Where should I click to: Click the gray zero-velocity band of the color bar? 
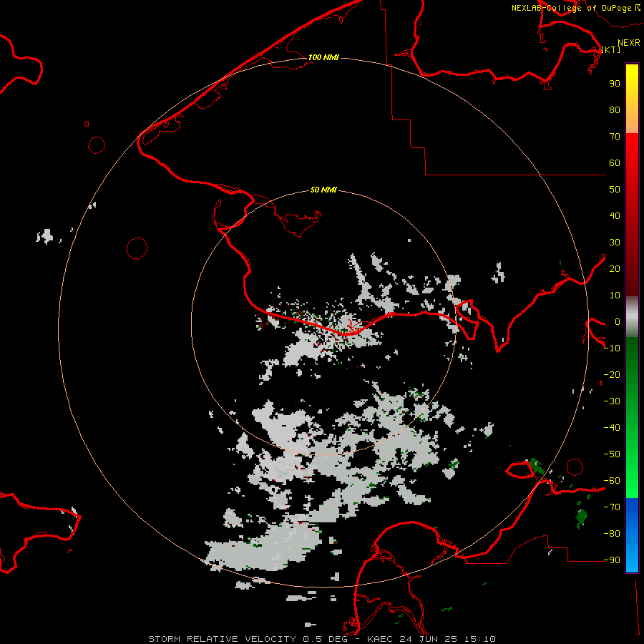(632, 317)
